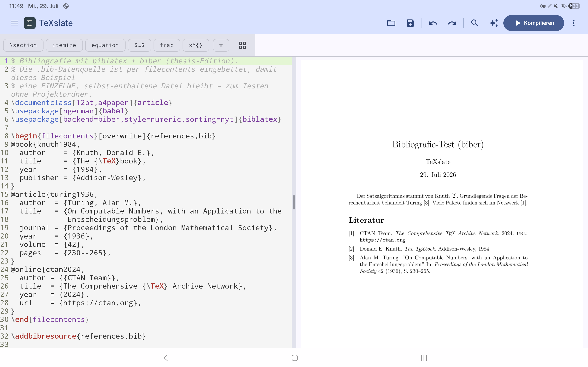Click the url = {https://ctan.org} line
The height and width of the screenshot is (367, 588).
80,303
